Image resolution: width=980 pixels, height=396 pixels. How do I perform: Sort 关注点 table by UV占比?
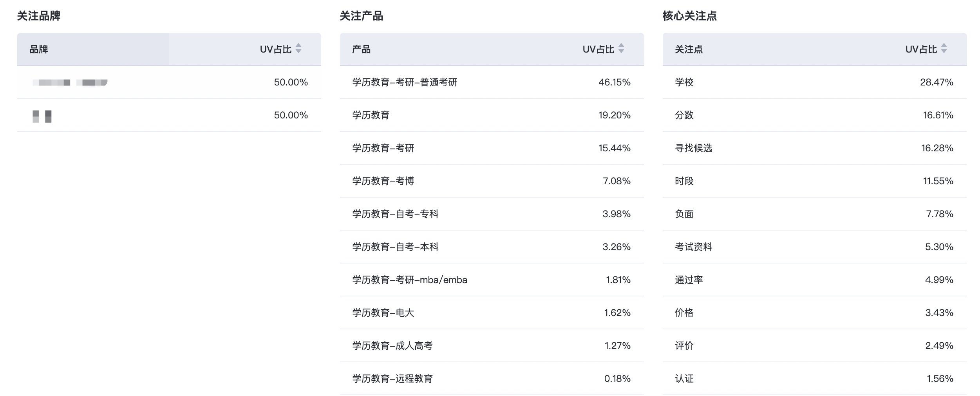[944, 49]
